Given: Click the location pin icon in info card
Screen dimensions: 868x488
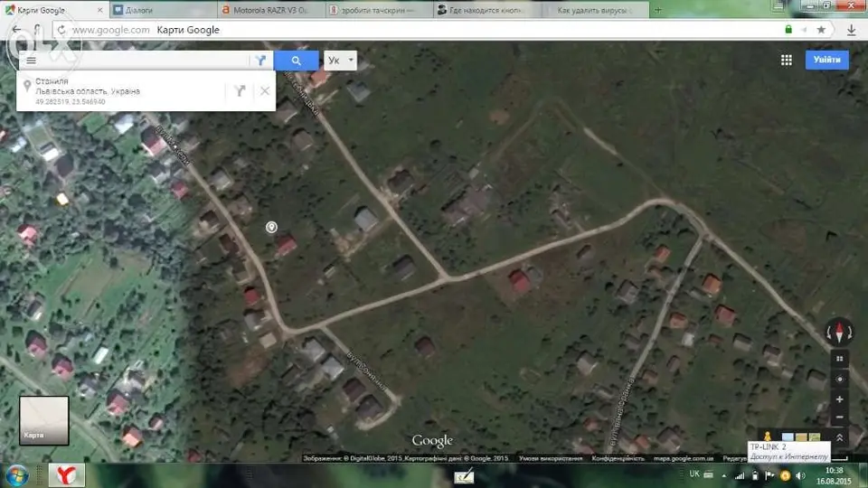Looking at the screenshot, I should (x=26, y=86).
